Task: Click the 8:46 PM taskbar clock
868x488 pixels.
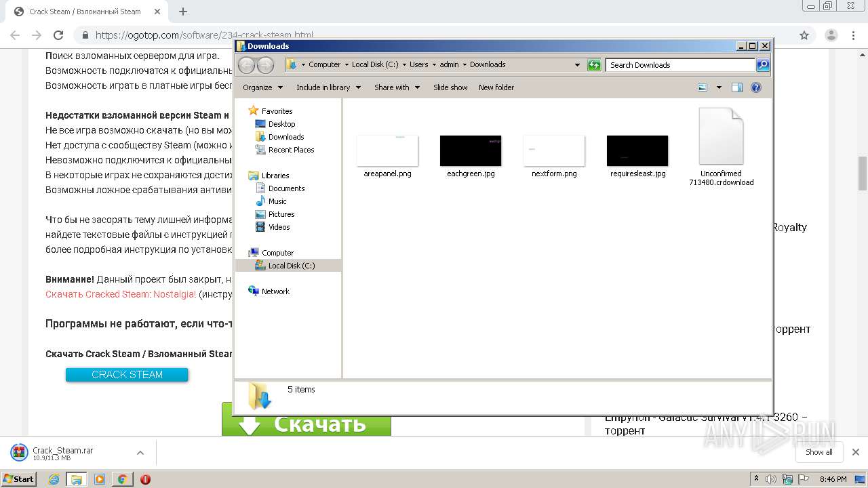Action: (833, 479)
